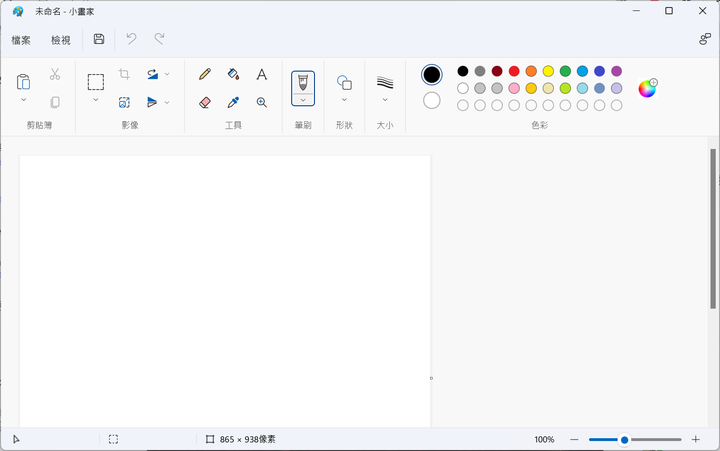Expand the selection tool options chevron
The height and width of the screenshot is (451, 720).
[96, 100]
